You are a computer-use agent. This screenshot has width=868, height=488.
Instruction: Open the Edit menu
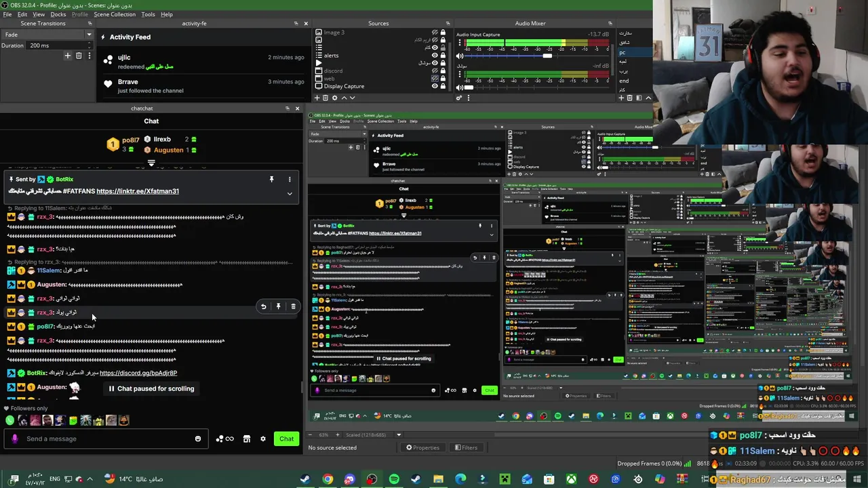[x=22, y=14]
